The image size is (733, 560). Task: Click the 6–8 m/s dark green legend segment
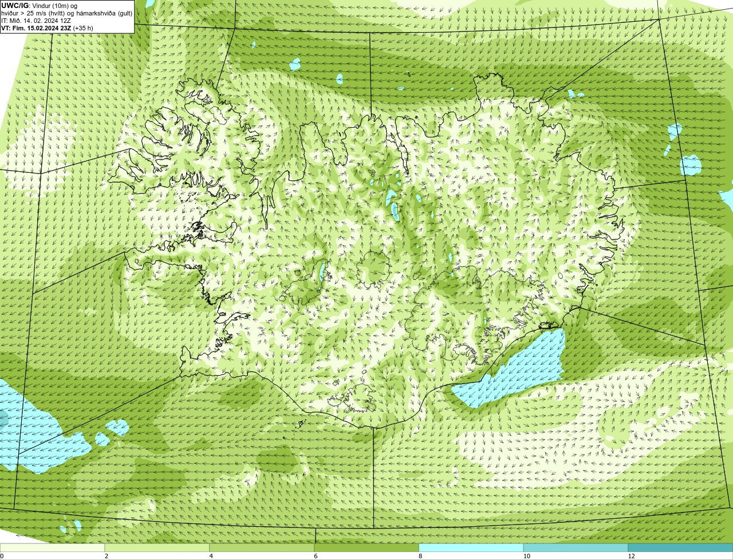pos(366,547)
